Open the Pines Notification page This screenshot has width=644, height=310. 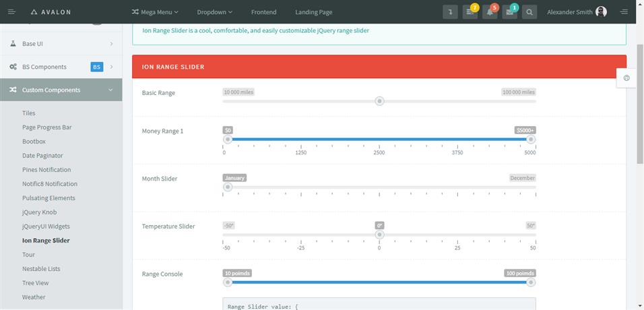[46, 169]
